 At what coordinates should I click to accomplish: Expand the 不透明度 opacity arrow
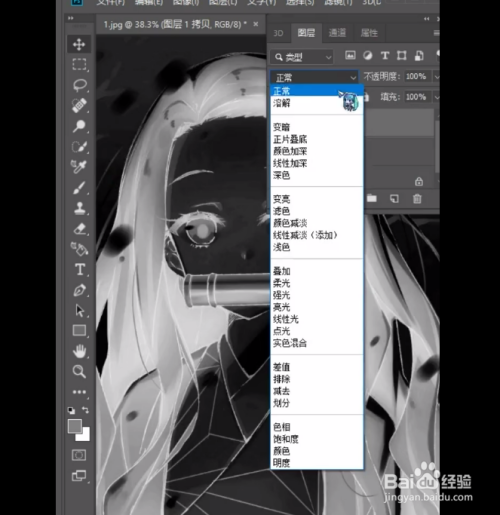436,77
